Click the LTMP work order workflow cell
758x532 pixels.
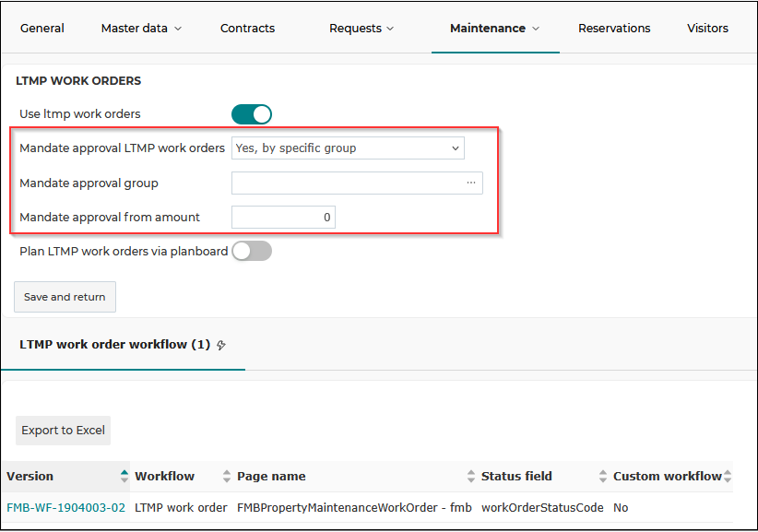tap(181, 507)
